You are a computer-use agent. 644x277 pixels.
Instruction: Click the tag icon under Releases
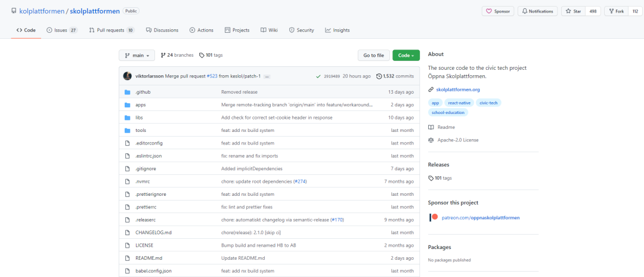coord(431,178)
